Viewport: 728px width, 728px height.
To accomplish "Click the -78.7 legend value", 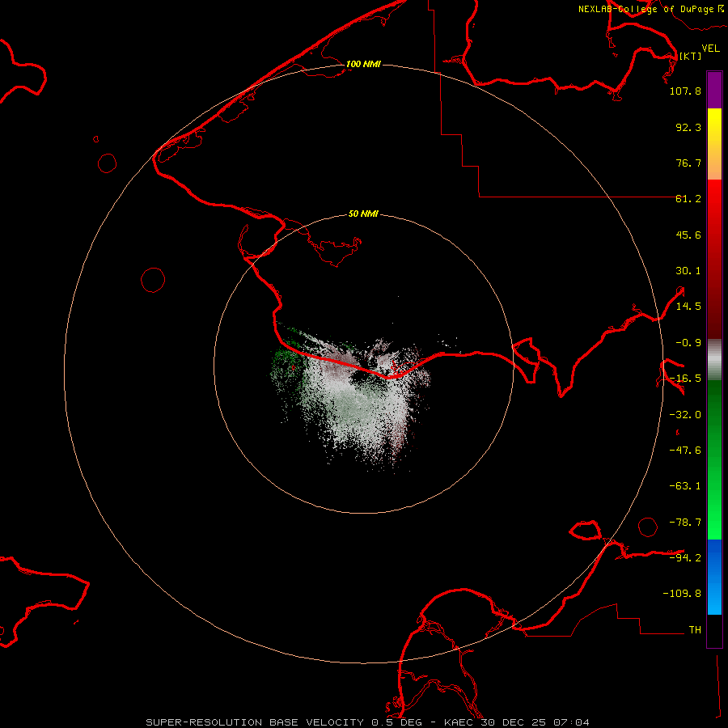I will 685,523.
